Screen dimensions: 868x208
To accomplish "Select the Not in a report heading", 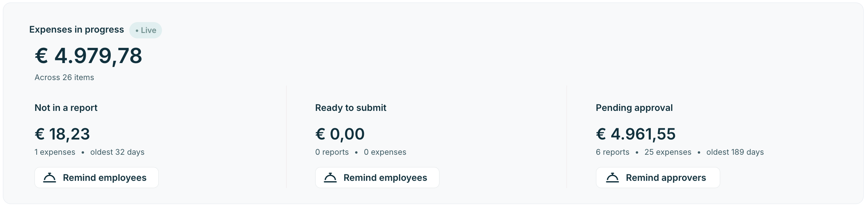I will 66,108.
